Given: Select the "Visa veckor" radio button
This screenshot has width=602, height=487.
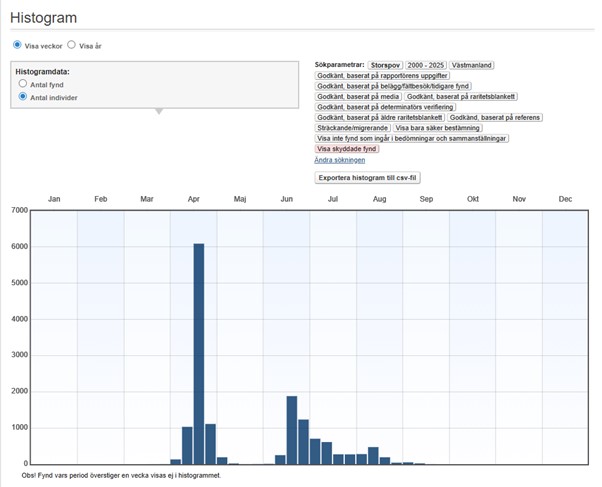Looking at the screenshot, I should pyautogui.click(x=17, y=45).
